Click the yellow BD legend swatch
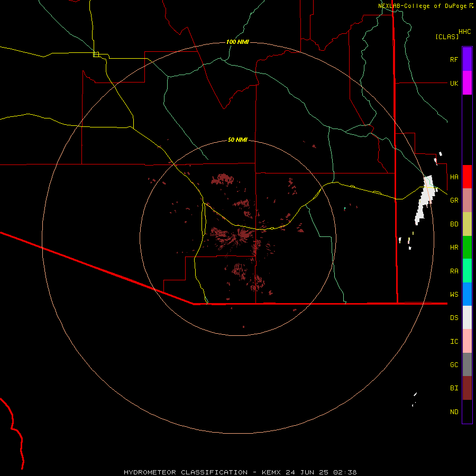The width and height of the screenshot is (476, 476). 467,224
